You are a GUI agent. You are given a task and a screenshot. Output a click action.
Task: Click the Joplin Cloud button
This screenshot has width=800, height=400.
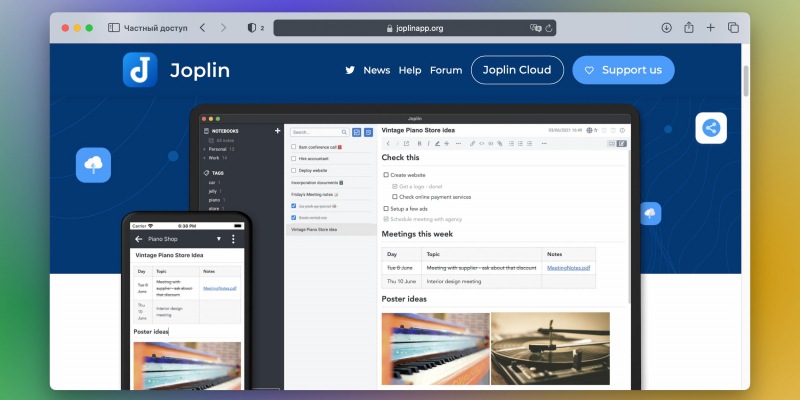pyautogui.click(x=517, y=70)
